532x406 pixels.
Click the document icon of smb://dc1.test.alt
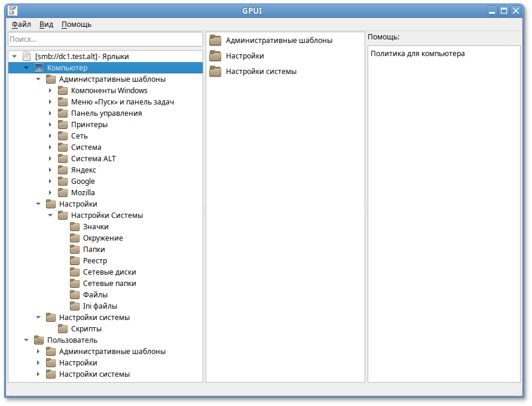(26, 56)
